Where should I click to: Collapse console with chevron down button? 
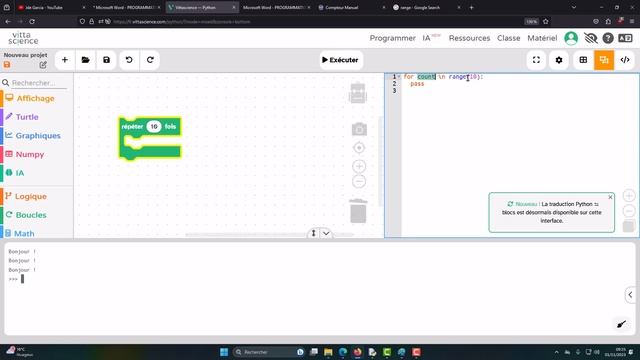click(326, 233)
